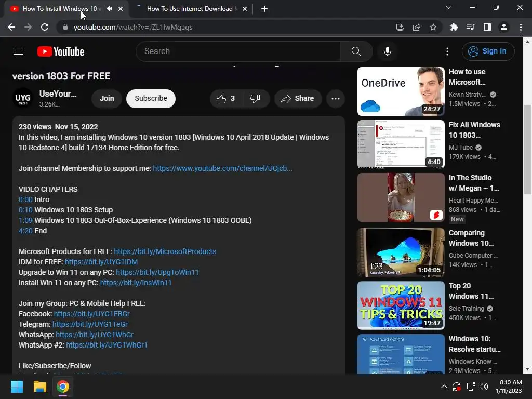532x399 pixels.
Task: Open UseYour... channel name
Action: (58, 94)
